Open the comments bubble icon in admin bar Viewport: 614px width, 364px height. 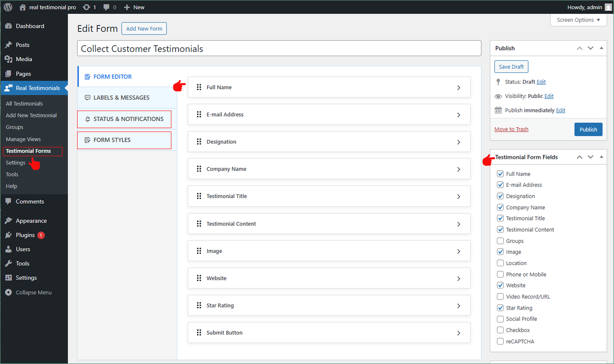[106, 8]
